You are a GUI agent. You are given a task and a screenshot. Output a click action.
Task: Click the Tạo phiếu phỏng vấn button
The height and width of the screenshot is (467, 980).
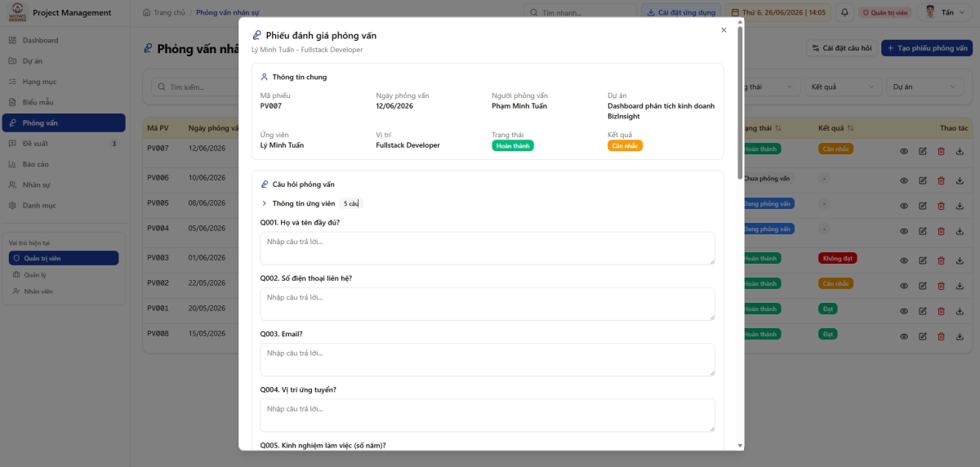pos(927,48)
